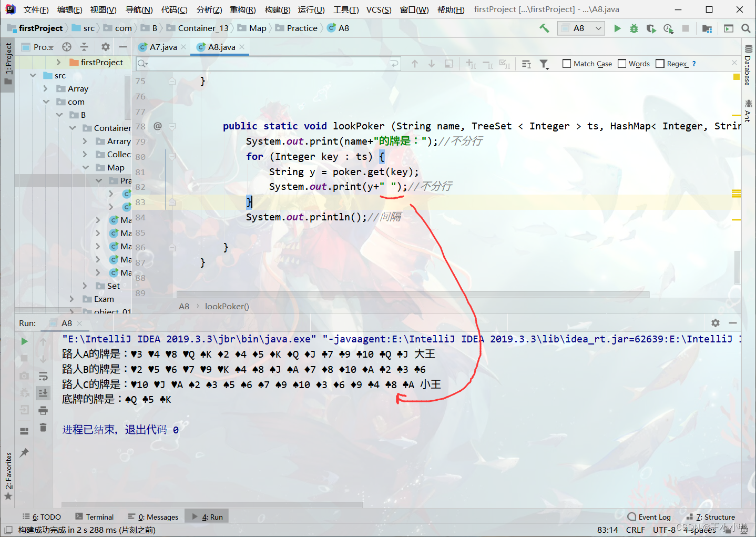Collapse the Map folder in tree
This screenshot has height=537, width=756.
coord(85,167)
